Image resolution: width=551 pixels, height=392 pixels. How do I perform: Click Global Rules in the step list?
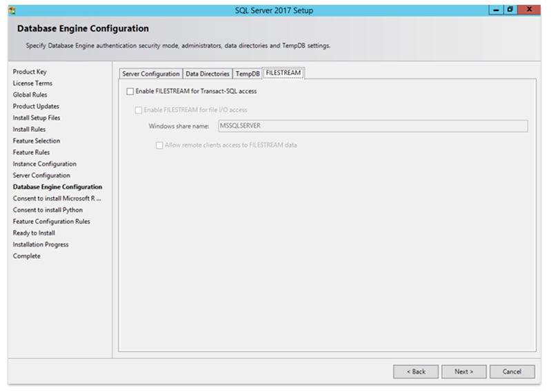tap(30, 95)
